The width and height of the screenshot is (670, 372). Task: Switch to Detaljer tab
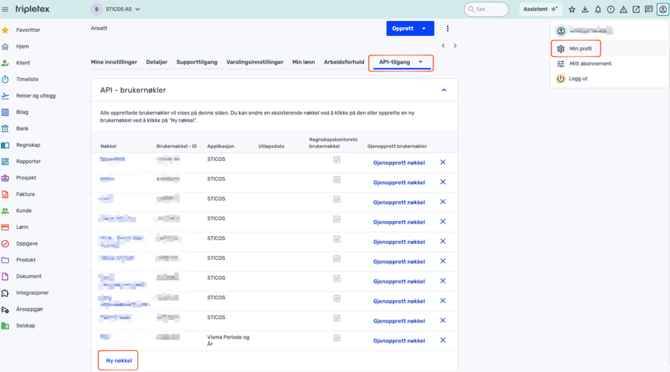pos(157,62)
